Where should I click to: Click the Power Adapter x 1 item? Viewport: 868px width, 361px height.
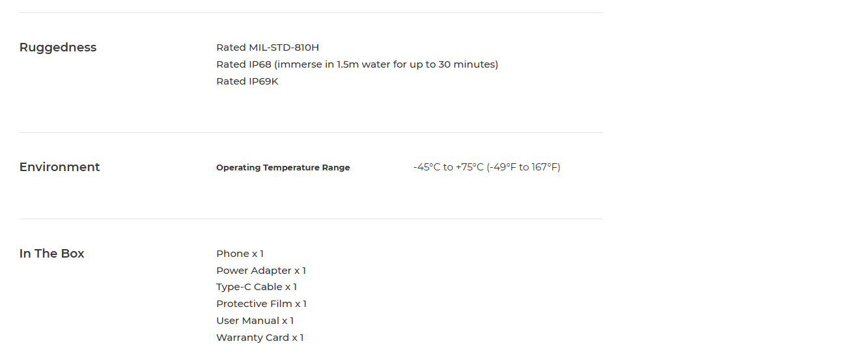coord(261,271)
